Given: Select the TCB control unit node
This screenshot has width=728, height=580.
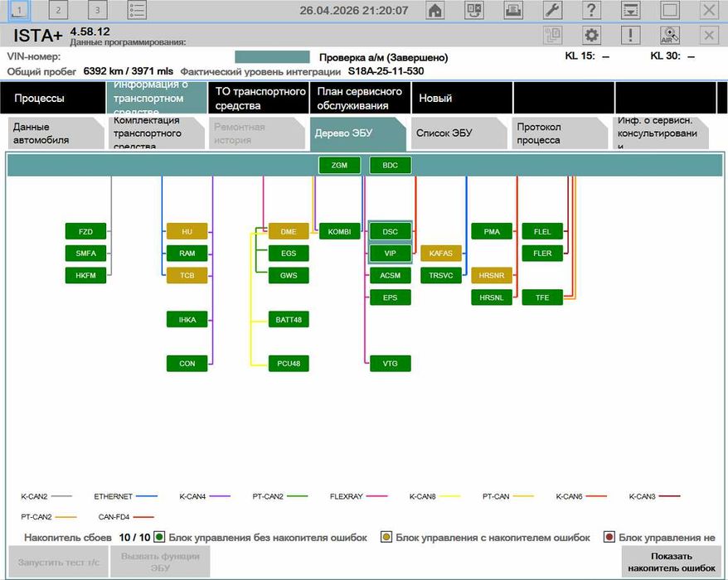Looking at the screenshot, I should 187,275.
